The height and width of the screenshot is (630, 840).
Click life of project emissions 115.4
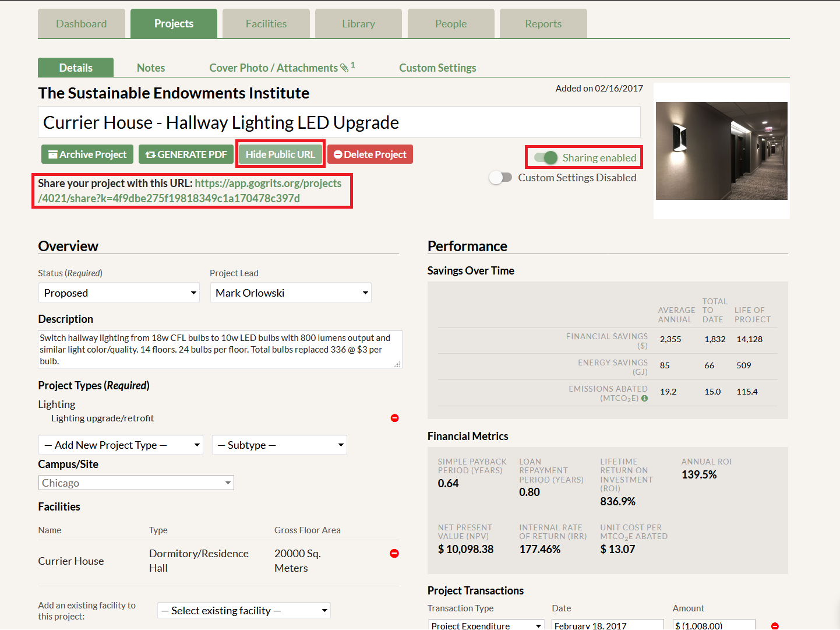click(x=747, y=392)
